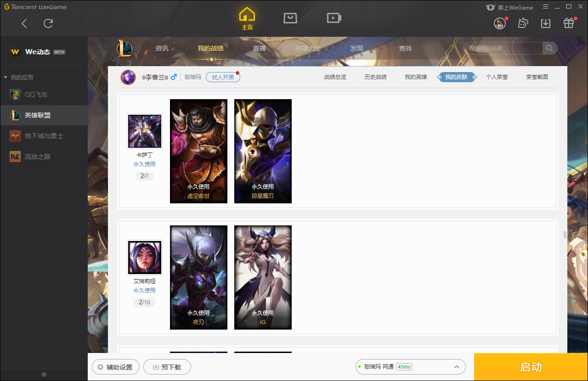Open 夜刃 skin card
The image size is (588, 381).
(x=198, y=277)
